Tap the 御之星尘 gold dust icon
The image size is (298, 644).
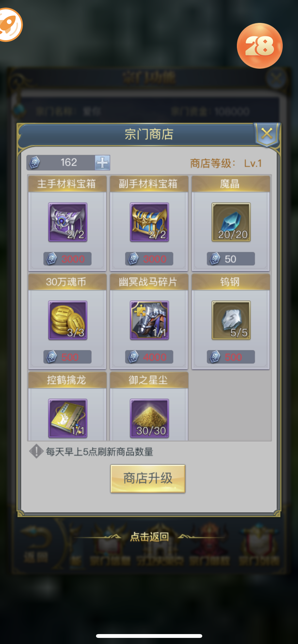click(x=150, y=418)
